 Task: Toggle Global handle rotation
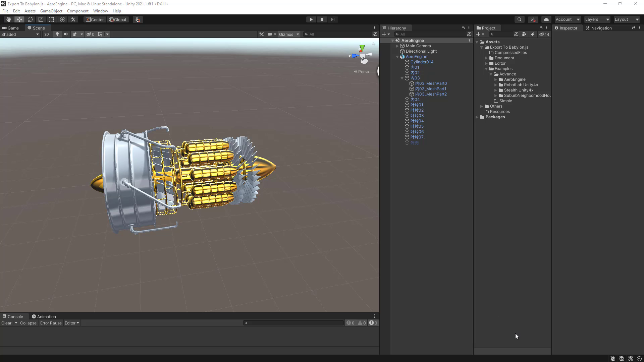tap(118, 19)
